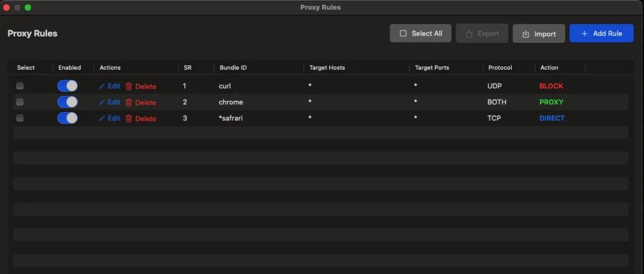
Task: Tick the select checkbox for chrome rule
Action: [x=20, y=102]
